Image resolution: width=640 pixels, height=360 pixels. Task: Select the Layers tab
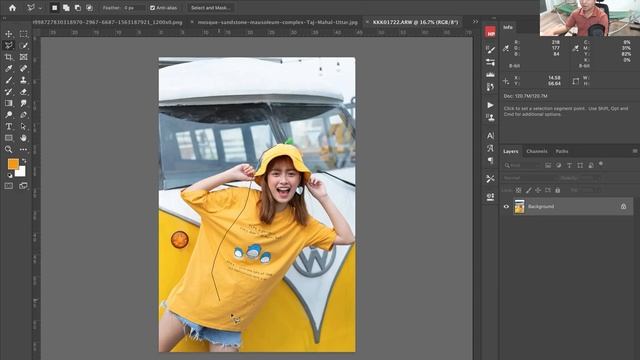511,151
